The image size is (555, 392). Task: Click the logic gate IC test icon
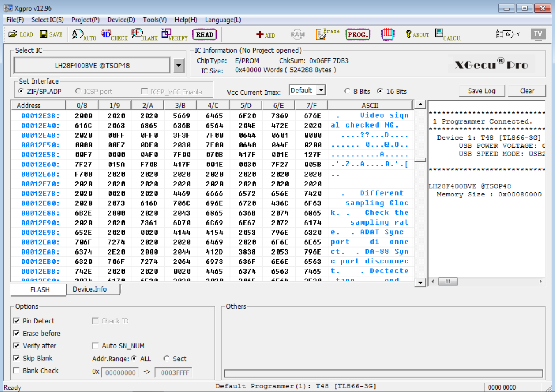coord(507,34)
